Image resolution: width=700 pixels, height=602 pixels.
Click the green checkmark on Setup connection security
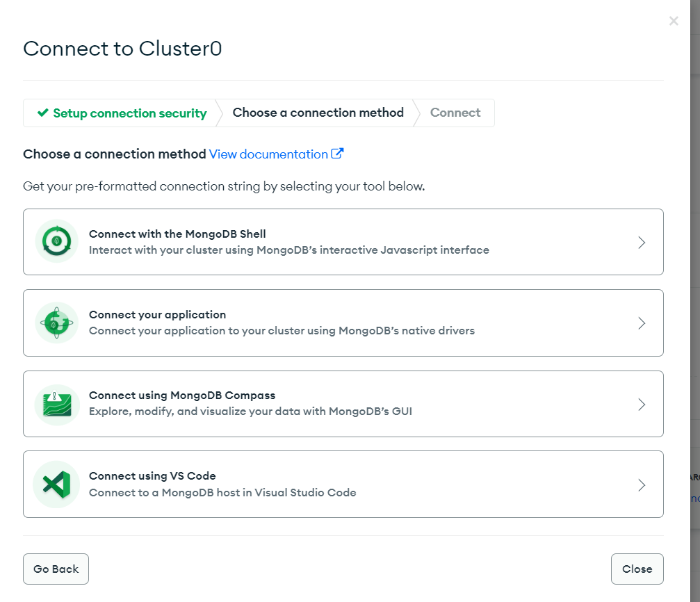click(x=43, y=113)
